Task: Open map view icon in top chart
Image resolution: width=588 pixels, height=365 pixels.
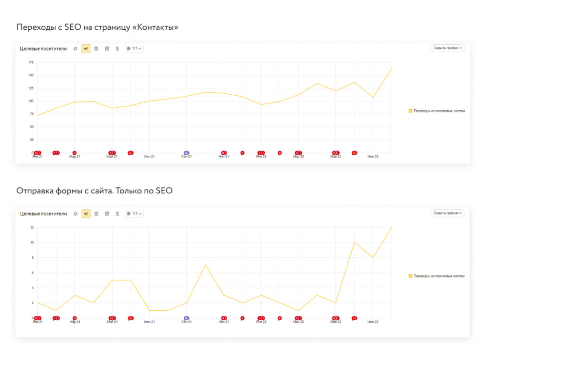Action: 117,49
